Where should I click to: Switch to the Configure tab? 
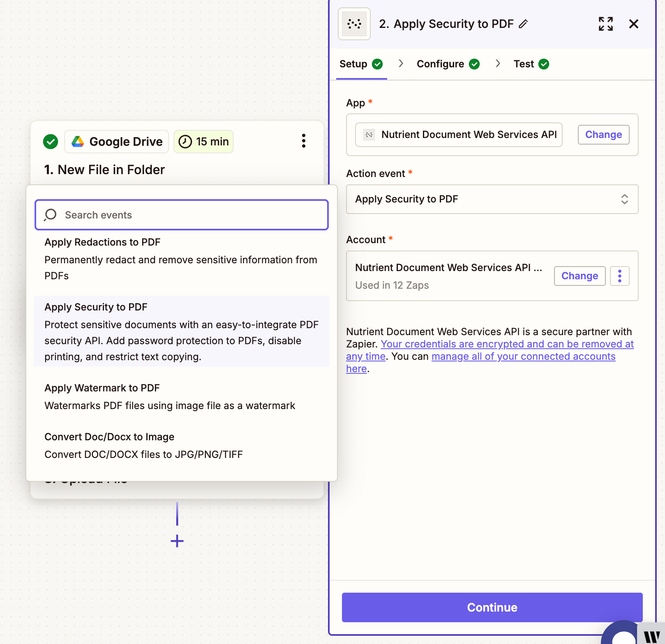coord(440,64)
